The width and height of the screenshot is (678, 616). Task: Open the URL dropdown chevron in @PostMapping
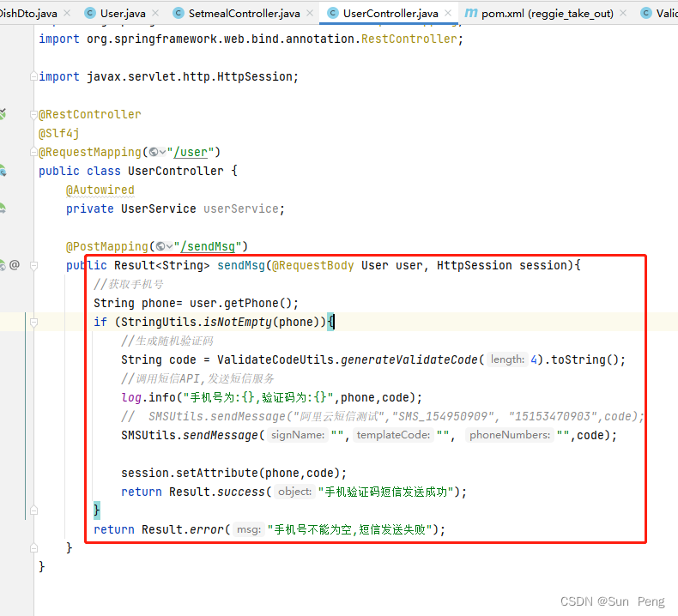(x=170, y=247)
